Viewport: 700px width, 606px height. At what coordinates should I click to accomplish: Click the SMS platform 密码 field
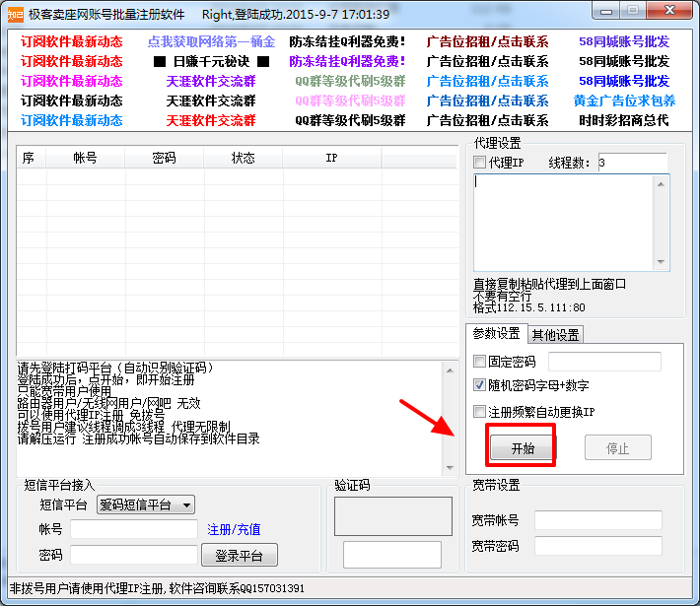pyautogui.click(x=134, y=555)
